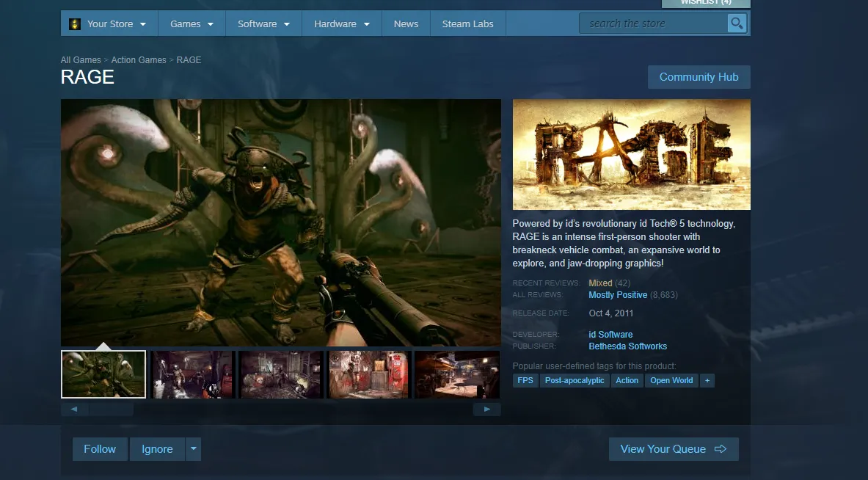
Task: Click the search magnifier icon
Action: pyautogui.click(x=737, y=23)
